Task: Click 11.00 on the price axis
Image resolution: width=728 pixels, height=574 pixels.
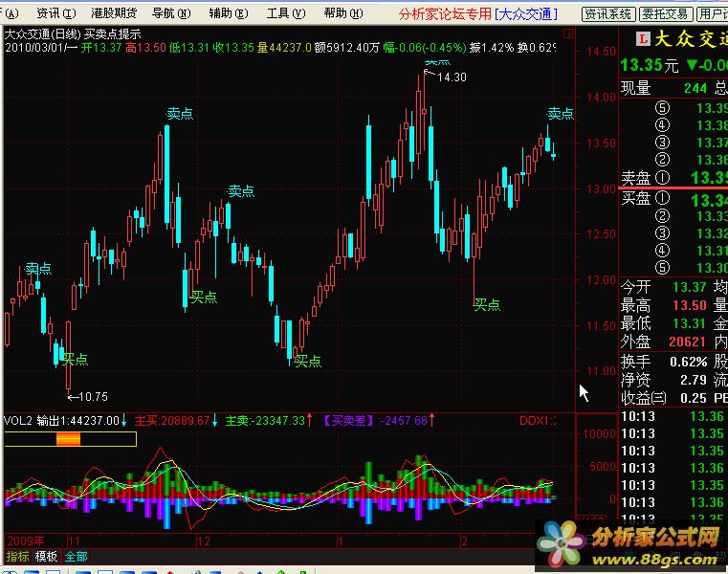Action: (602, 371)
